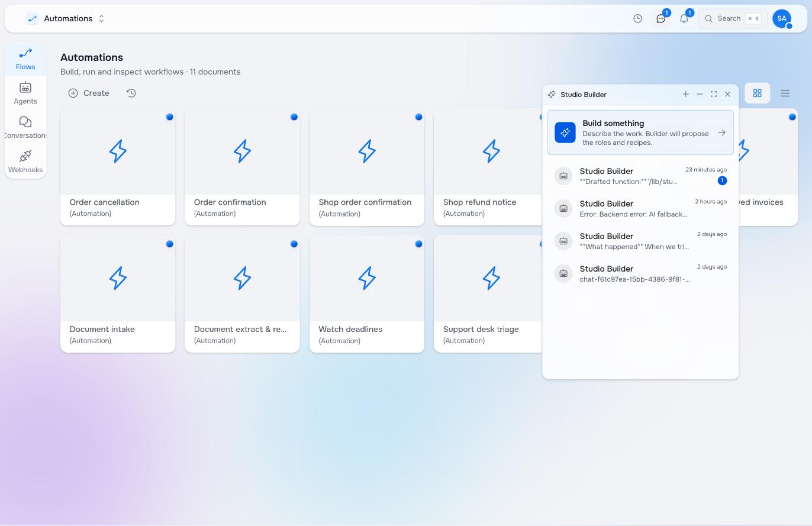This screenshot has width=812, height=526.
Task: Click blue status dot on Order confirmation
Action: (x=294, y=117)
